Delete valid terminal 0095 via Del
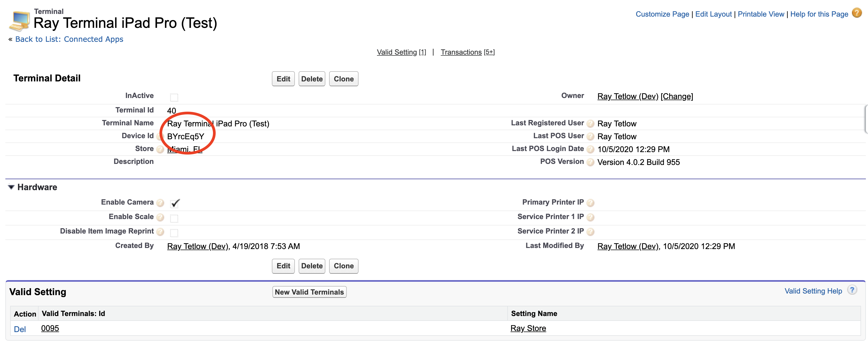Viewport: 868px width, 346px height. point(20,329)
